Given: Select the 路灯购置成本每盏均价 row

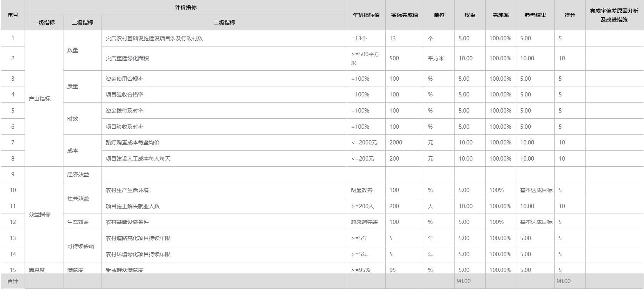Looking at the screenshot, I should point(133,143).
